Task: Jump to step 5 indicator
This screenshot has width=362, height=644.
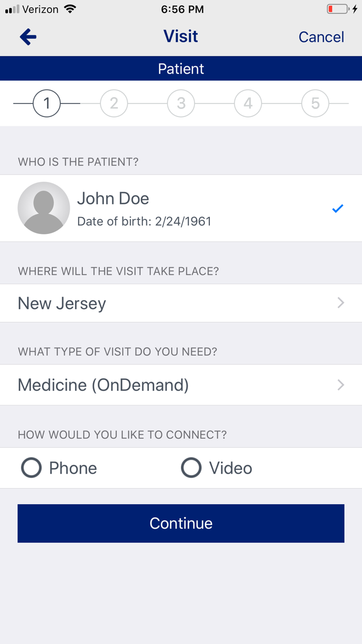Action: [x=315, y=104]
